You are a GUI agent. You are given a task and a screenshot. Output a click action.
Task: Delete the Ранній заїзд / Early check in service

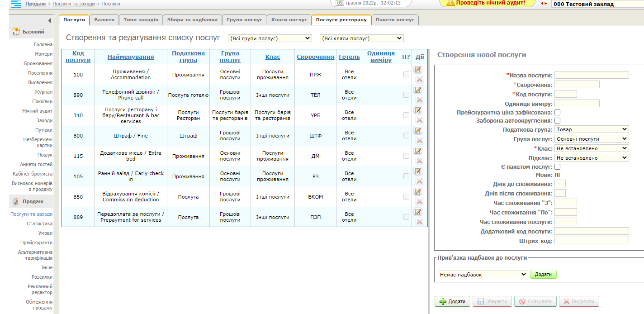pyautogui.click(x=419, y=181)
